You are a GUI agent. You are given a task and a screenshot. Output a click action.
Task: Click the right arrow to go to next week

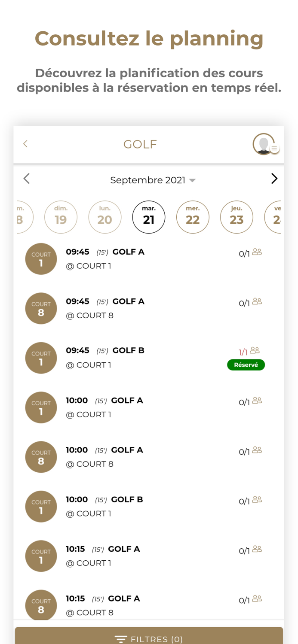point(274,179)
